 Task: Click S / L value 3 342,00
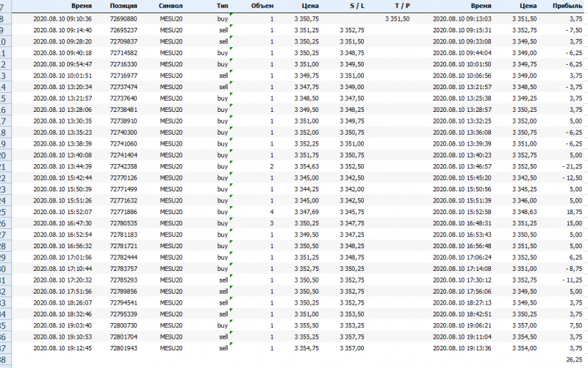(352, 189)
